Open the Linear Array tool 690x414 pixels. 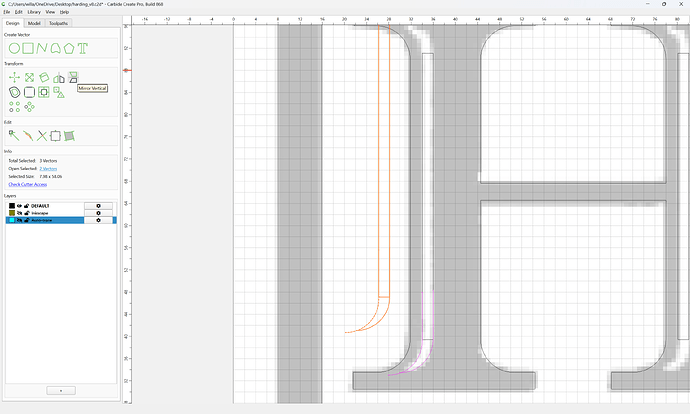[x=15, y=107]
